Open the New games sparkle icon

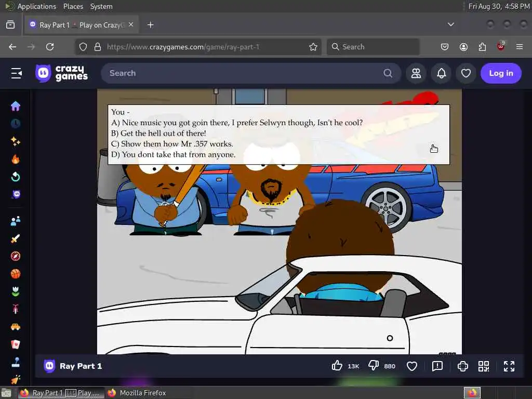16,141
